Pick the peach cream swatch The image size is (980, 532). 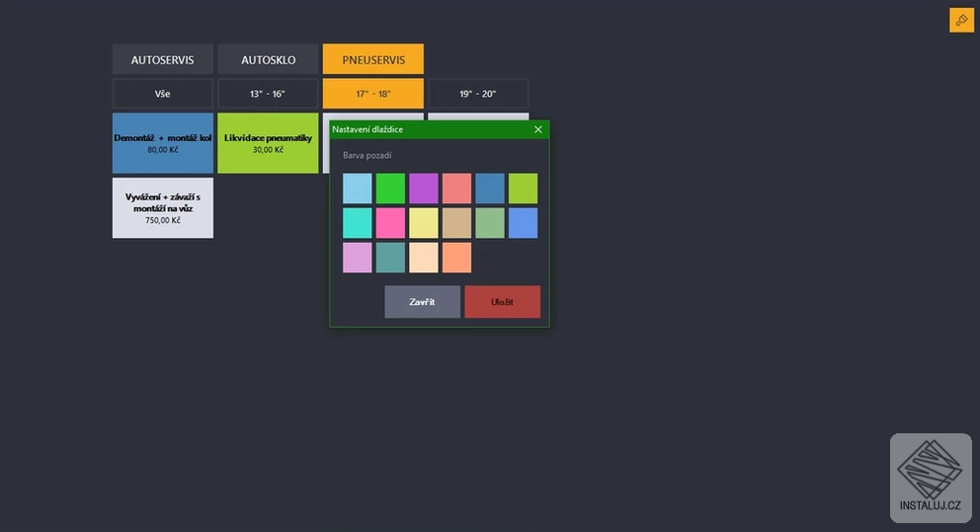[x=424, y=258]
